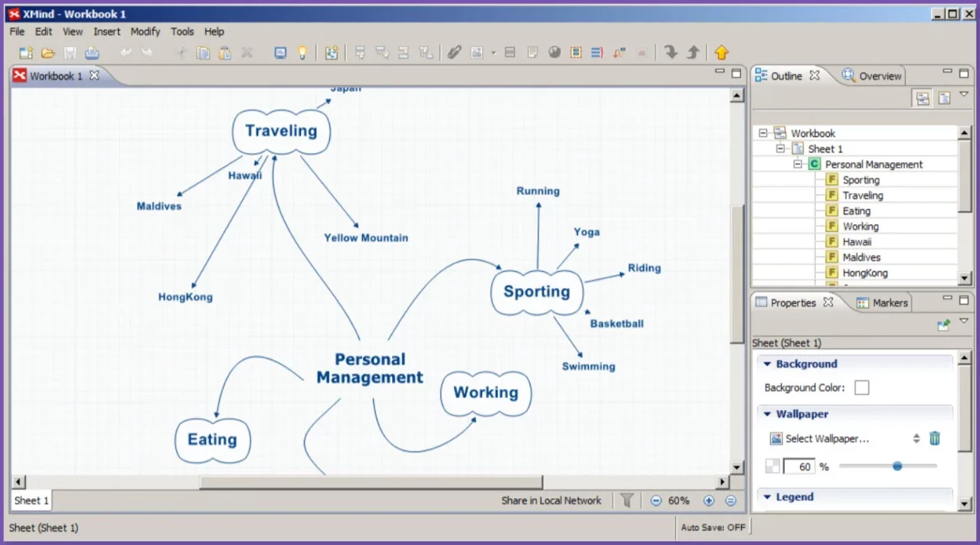Image resolution: width=980 pixels, height=545 pixels.
Task: Undo the last action
Action: [126, 52]
